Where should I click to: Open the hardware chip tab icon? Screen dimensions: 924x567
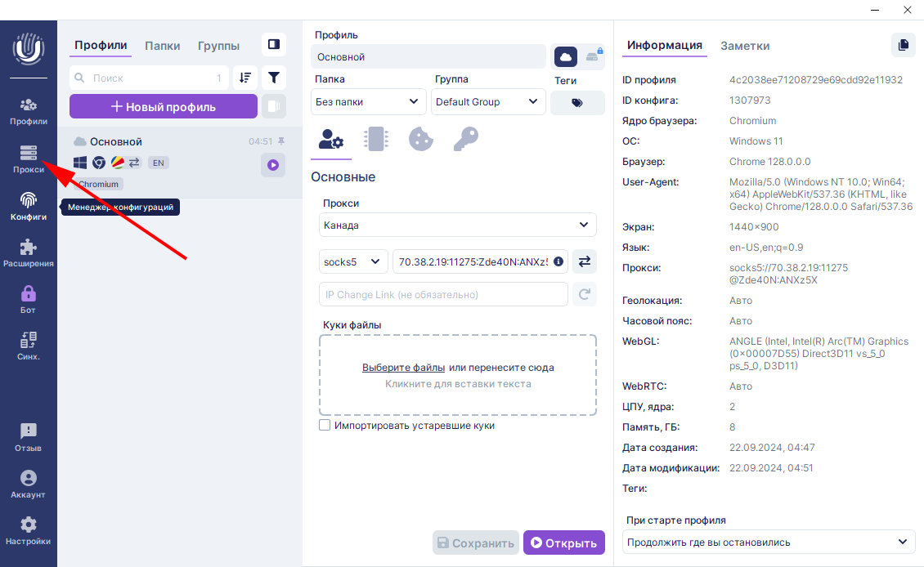[376, 139]
